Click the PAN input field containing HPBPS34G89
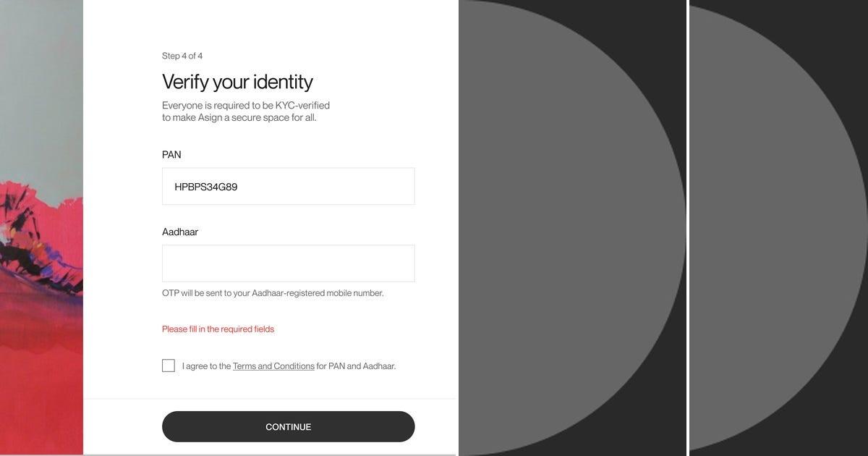The image size is (868, 456). pyautogui.click(x=288, y=186)
